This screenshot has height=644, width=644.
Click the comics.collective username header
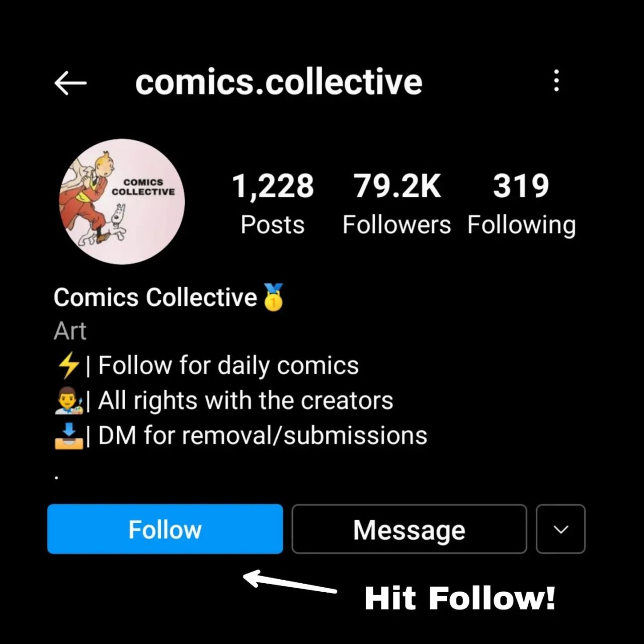[x=279, y=83]
